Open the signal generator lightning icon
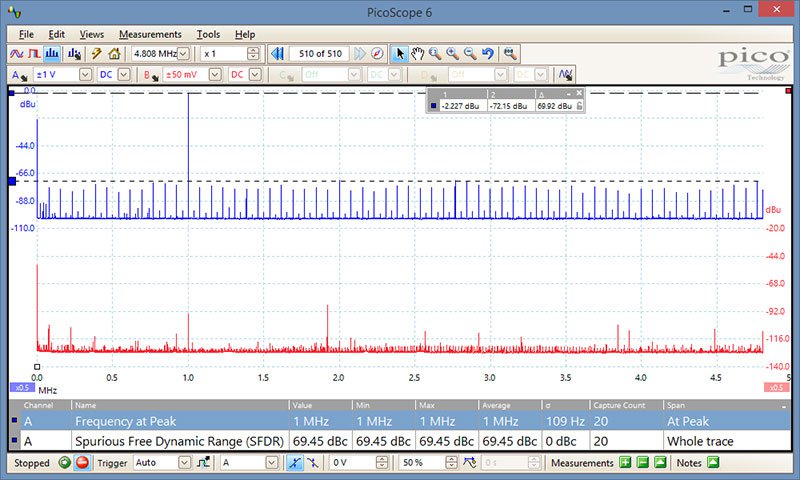Viewport: 800px width, 480px height. (96, 53)
